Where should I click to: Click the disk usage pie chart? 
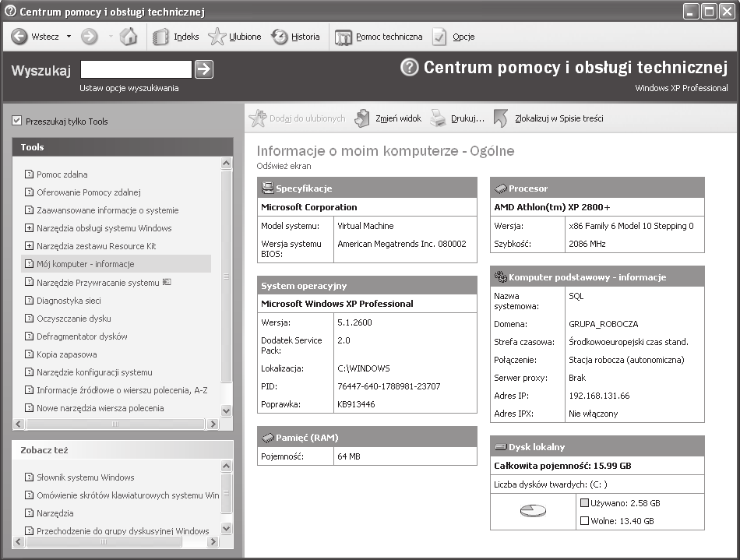(533, 510)
